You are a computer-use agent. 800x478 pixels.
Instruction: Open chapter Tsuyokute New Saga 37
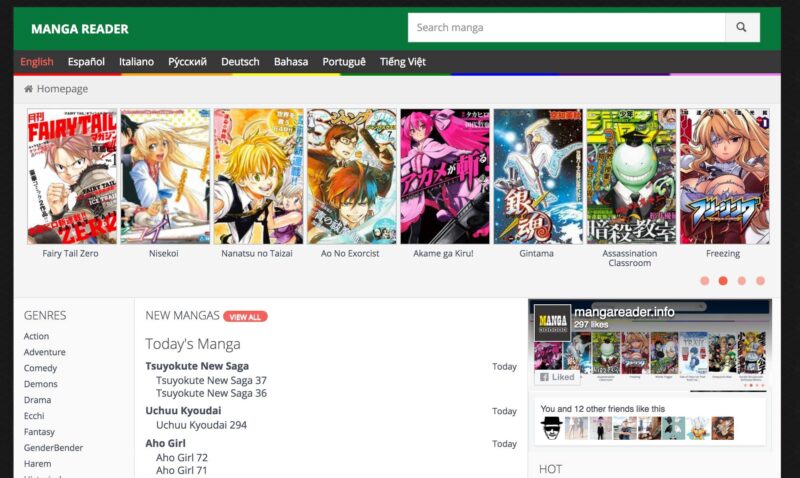pos(211,381)
